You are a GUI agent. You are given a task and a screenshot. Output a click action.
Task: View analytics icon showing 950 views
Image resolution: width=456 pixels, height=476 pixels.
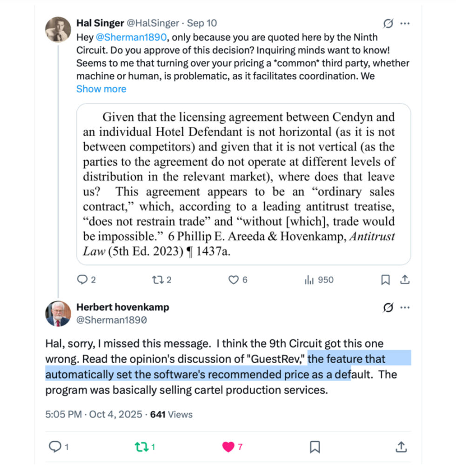click(x=308, y=280)
